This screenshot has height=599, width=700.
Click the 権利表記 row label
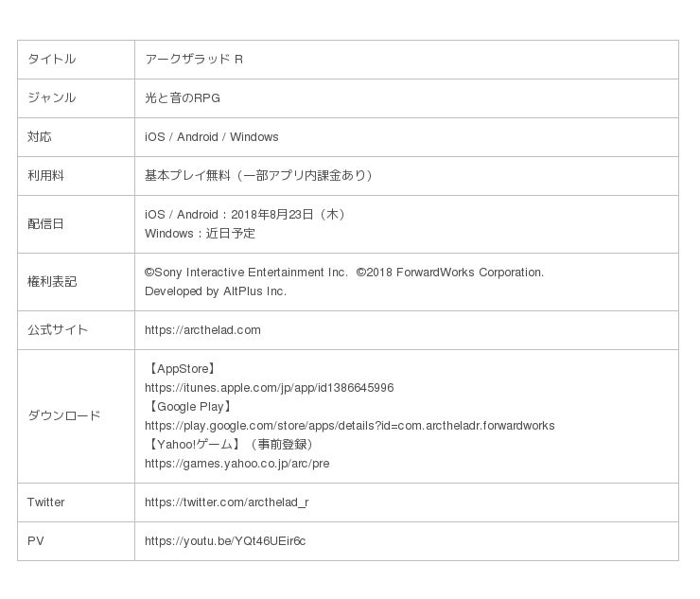[x=52, y=282]
